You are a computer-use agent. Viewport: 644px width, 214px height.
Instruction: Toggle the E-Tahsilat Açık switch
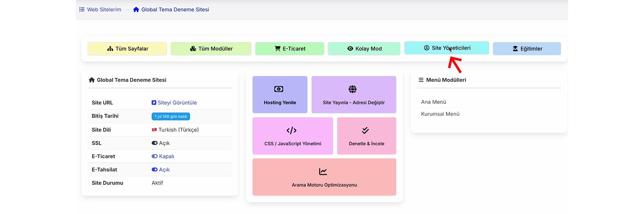[155, 170]
